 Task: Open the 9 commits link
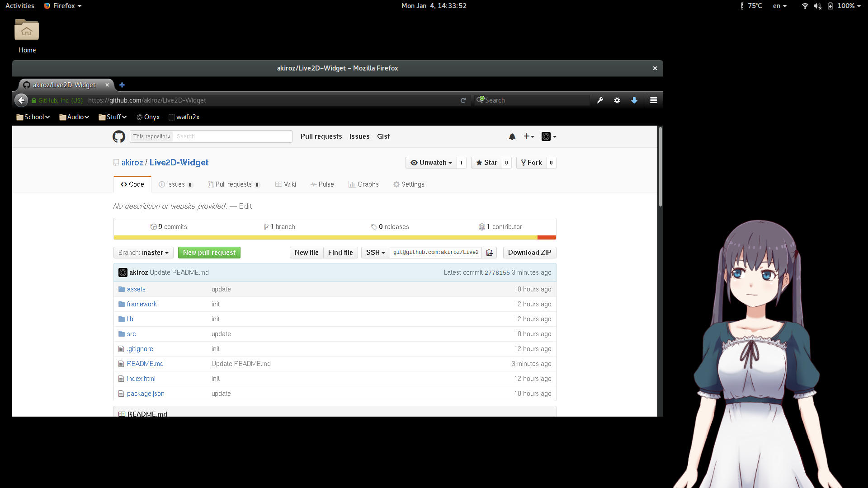[x=169, y=227]
